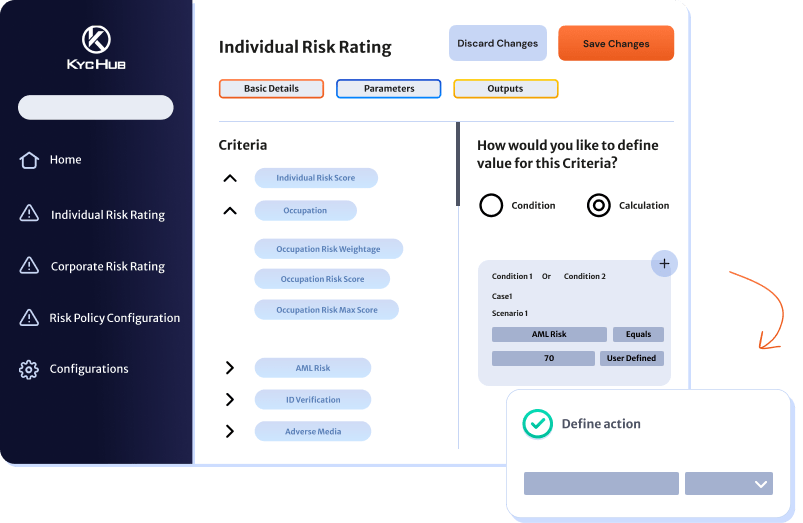Click the Condition 2 label
The height and width of the screenshot is (523, 803).
pyautogui.click(x=585, y=276)
